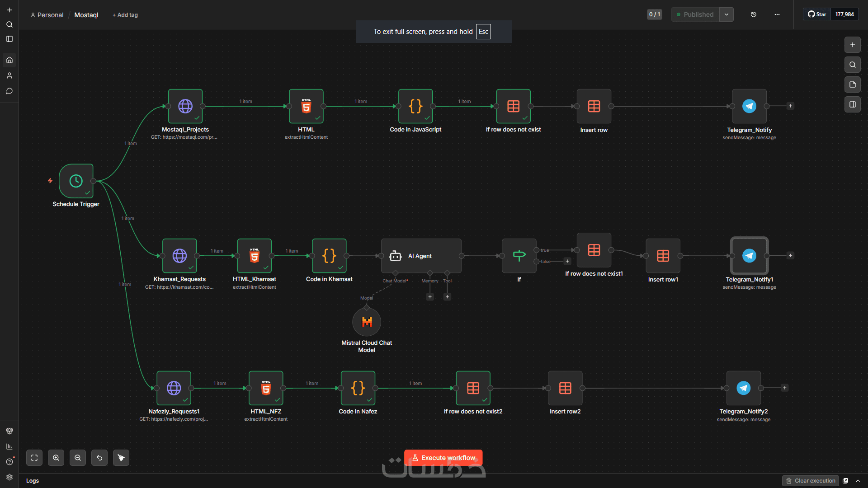Open the Mostaql_Projects HTTP request node
The height and width of the screenshot is (488, 868).
[x=185, y=106]
